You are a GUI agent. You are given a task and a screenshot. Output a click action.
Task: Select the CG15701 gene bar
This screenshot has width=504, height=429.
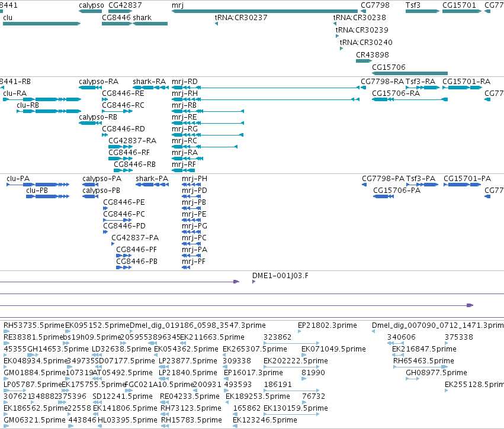click(x=462, y=11)
